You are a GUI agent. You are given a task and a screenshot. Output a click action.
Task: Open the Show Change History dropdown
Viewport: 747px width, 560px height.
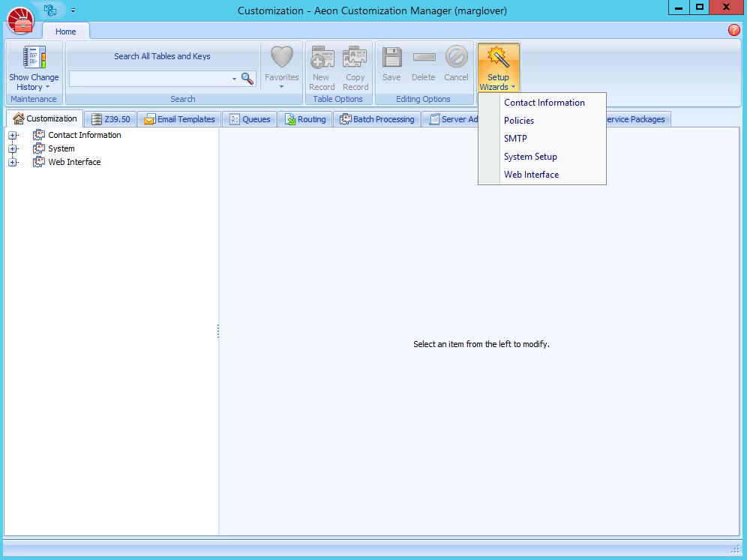point(46,86)
